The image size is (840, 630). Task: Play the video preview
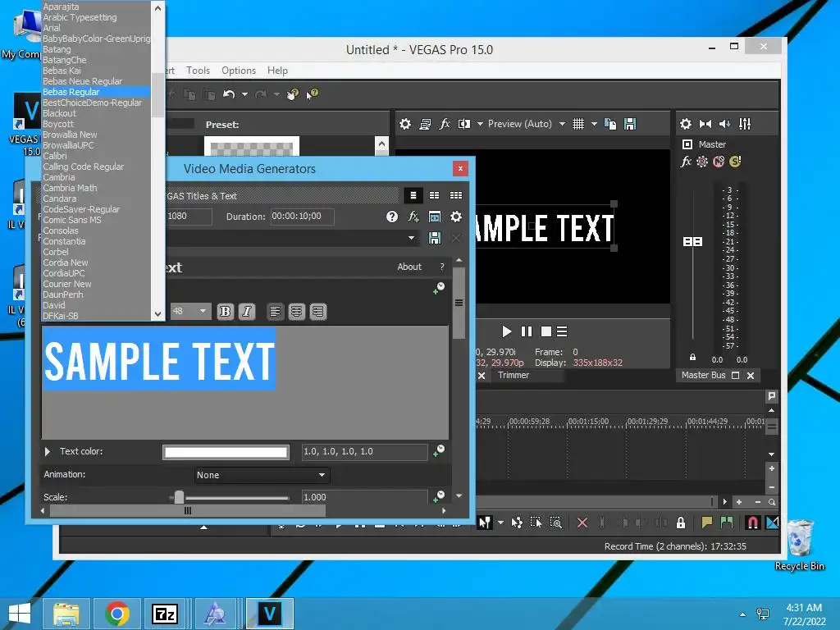506,331
